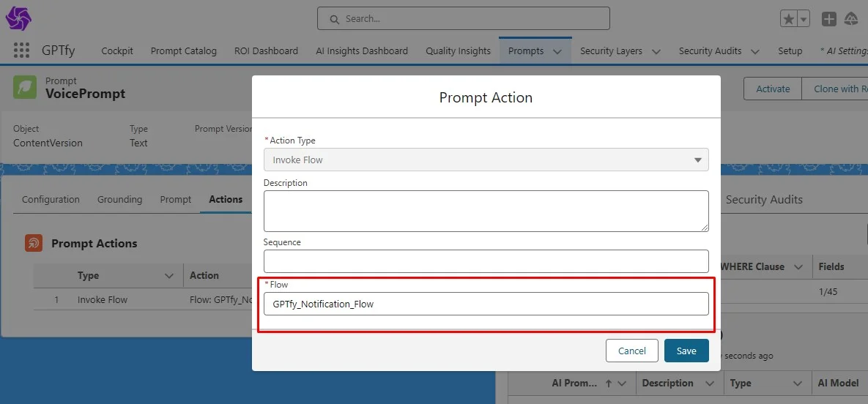
Task: Click into the Sequence input field
Action: point(486,261)
